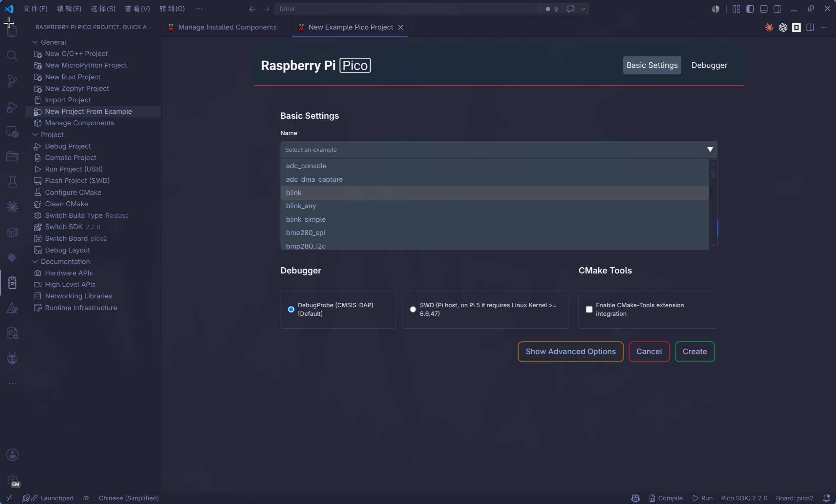Click the remote window icon in status bar
The width and height of the screenshot is (836, 504).
[9, 498]
